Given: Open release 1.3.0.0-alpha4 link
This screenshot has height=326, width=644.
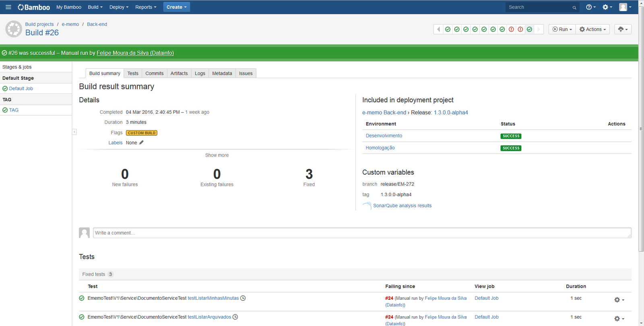Looking at the screenshot, I should tap(451, 112).
